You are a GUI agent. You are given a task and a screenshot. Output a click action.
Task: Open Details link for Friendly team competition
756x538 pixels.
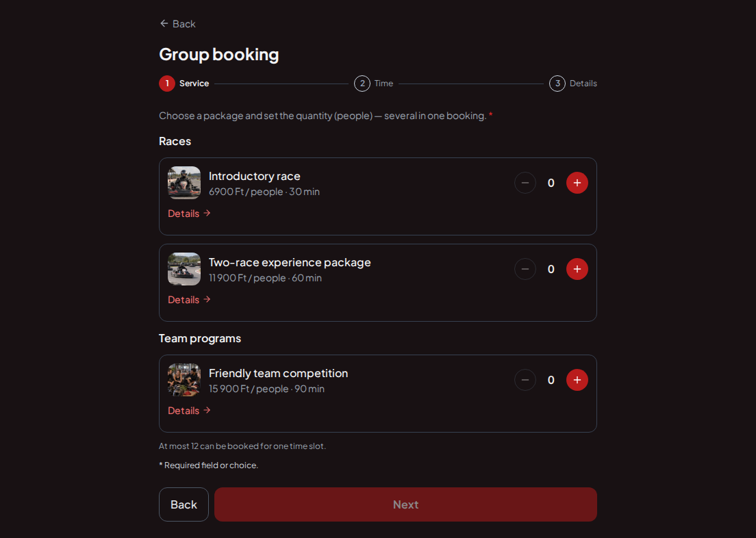pos(189,410)
